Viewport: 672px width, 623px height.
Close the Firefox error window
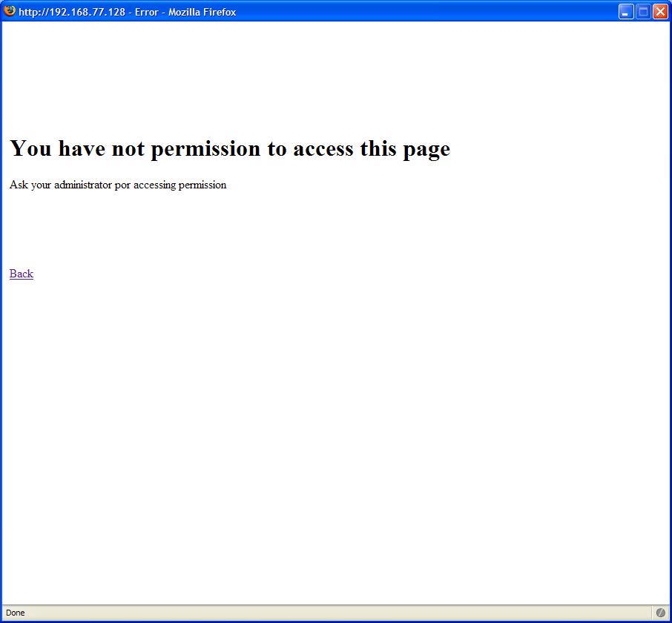[x=660, y=12]
